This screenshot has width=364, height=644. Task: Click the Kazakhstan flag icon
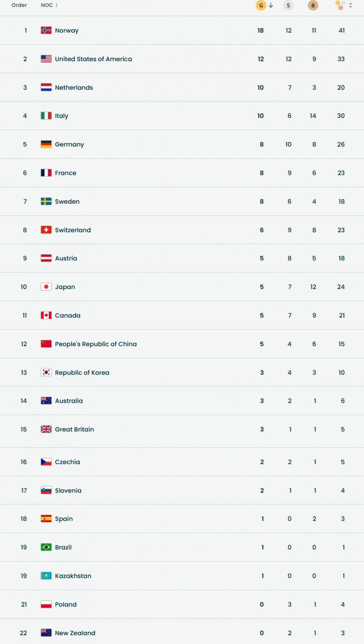point(46,576)
